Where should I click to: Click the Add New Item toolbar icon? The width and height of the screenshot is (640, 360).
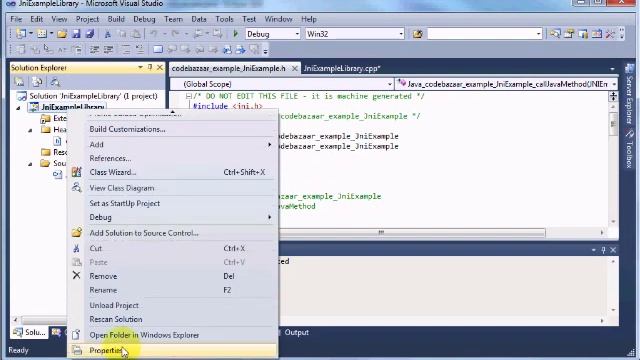click(41, 34)
